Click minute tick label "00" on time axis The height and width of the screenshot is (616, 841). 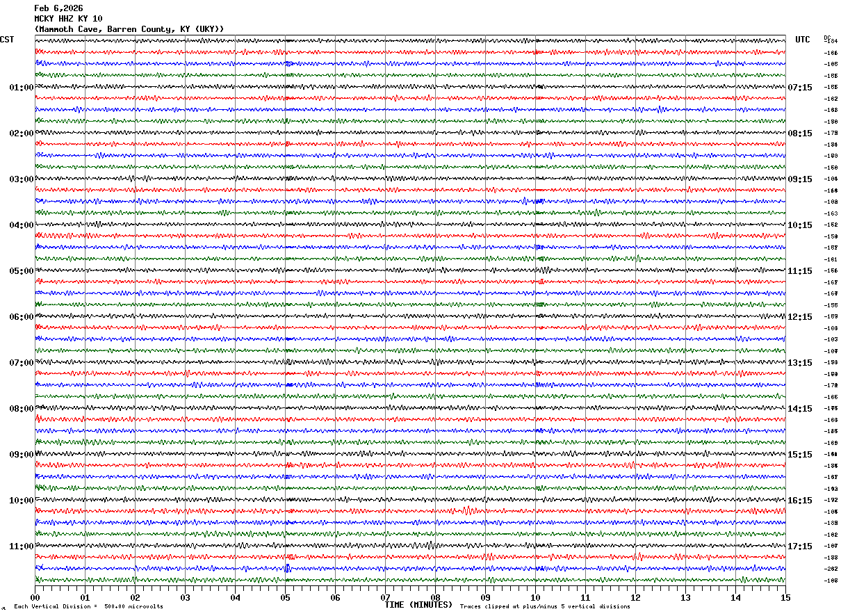point(35,597)
